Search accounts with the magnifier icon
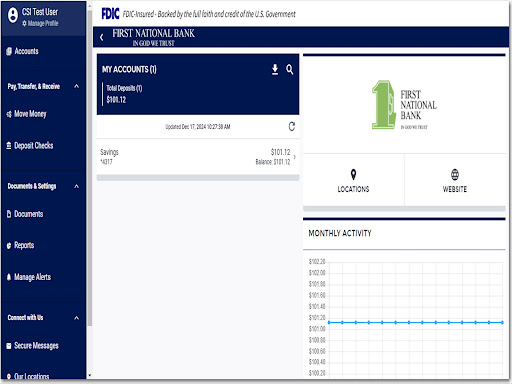 point(289,70)
